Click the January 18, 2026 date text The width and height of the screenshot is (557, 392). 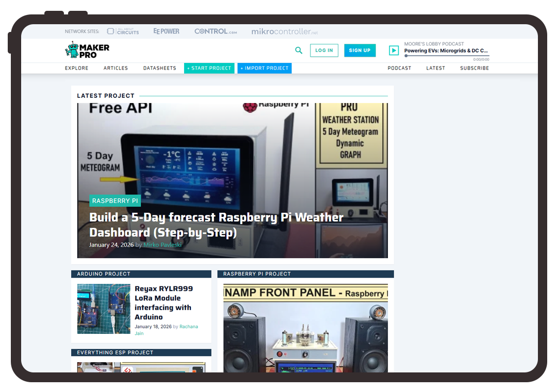tap(153, 327)
